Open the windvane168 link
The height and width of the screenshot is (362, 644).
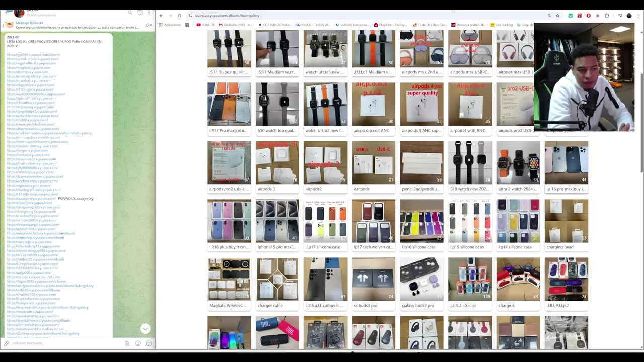[35, 329]
